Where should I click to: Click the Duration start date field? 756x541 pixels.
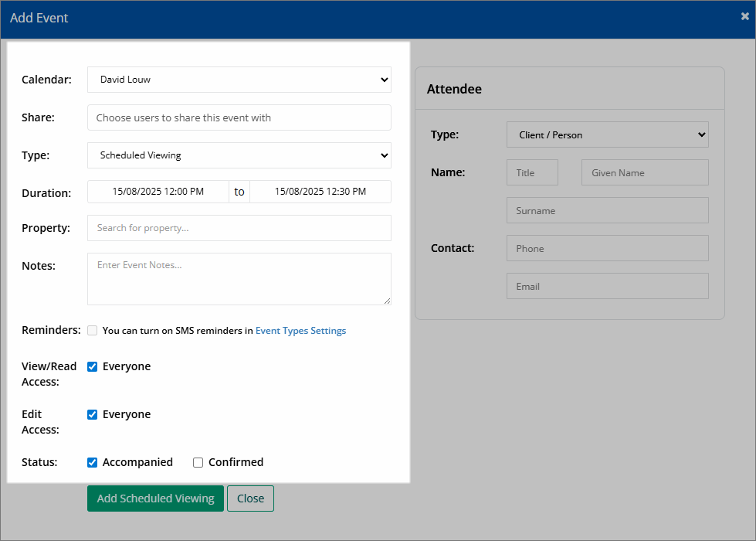[158, 192]
